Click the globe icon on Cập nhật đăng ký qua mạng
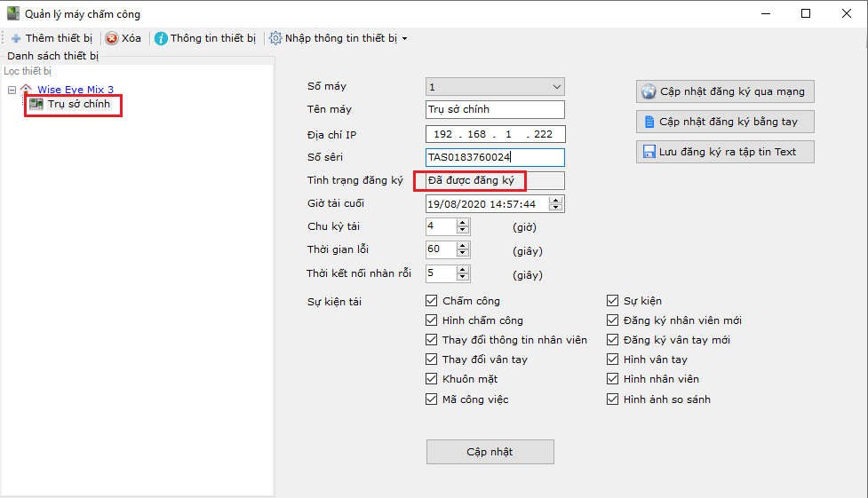Screen dimensions: 868x498 click(649, 91)
